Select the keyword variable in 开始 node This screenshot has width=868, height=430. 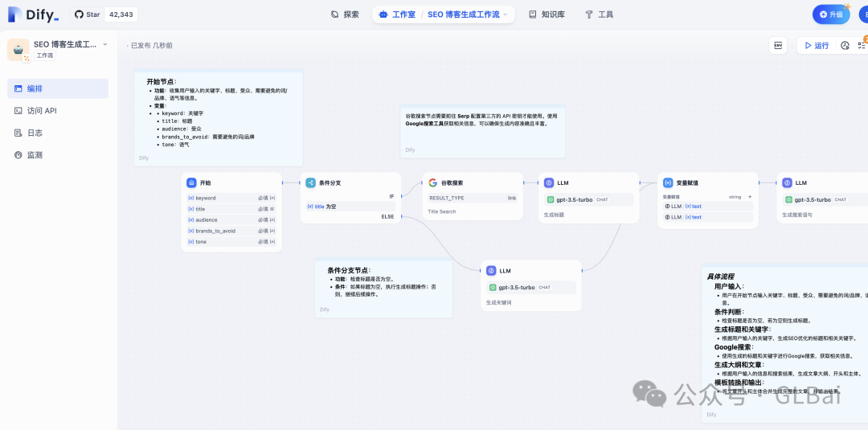click(231, 198)
